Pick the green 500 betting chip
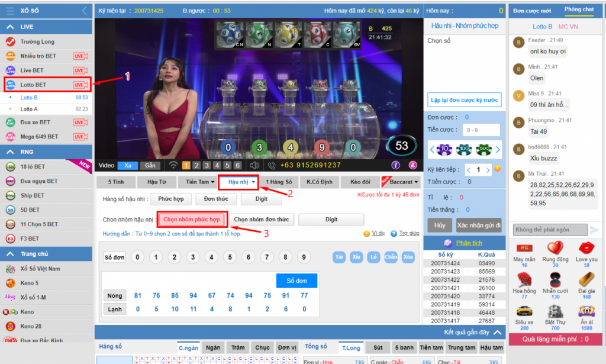The height and width of the screenshot is (364, 606). [x=483, y=149]
